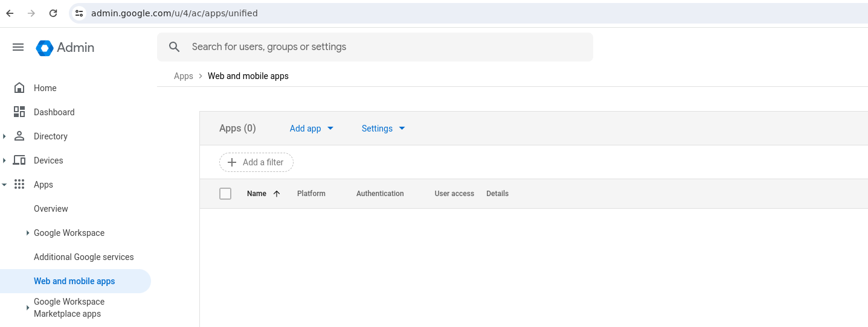Reload the page with browser refresh

(x=53, y=13)
